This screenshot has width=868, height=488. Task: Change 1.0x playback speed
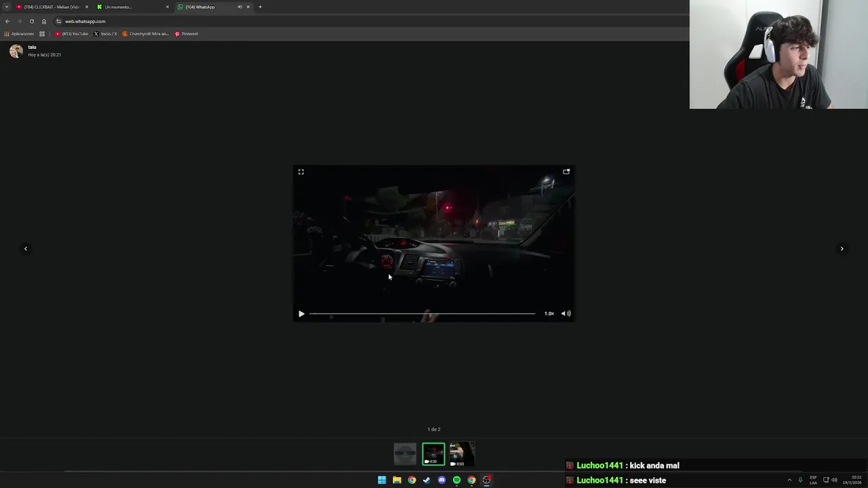coord(549,314)
